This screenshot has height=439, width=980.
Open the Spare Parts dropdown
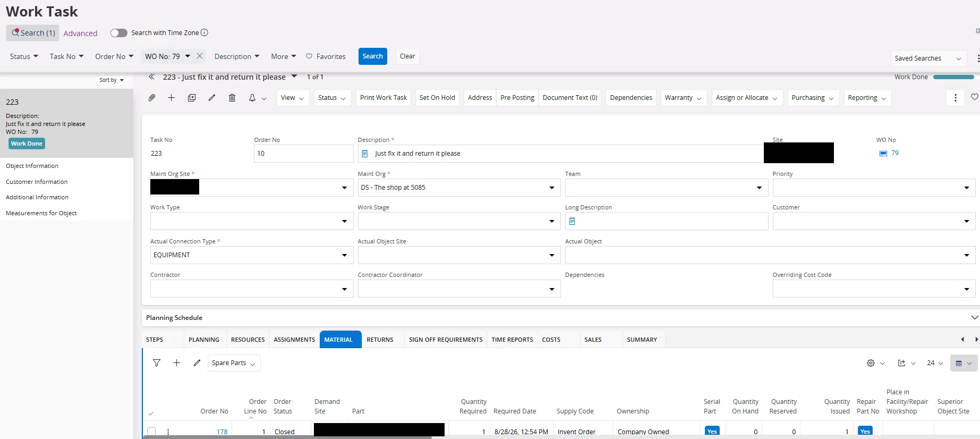tap(234, 363)
